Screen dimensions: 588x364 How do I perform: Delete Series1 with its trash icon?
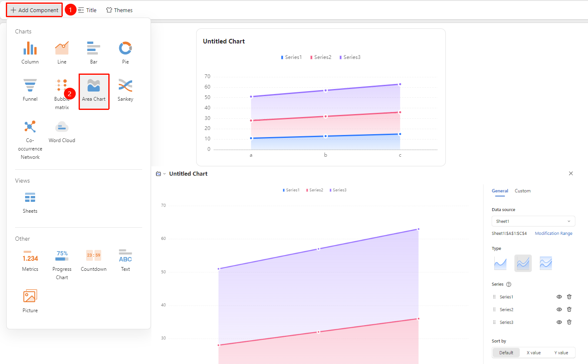click(569, 297)
